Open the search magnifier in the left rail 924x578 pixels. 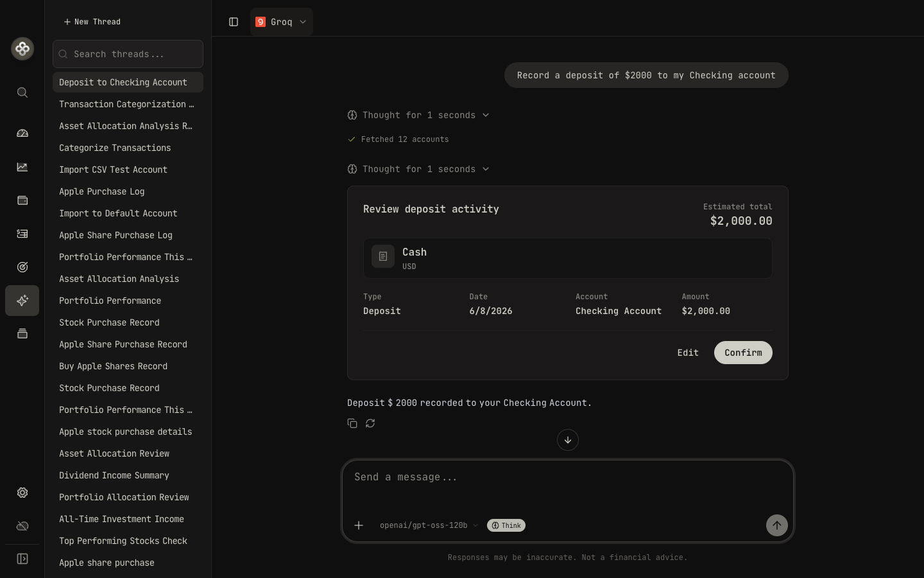point(22,92)
